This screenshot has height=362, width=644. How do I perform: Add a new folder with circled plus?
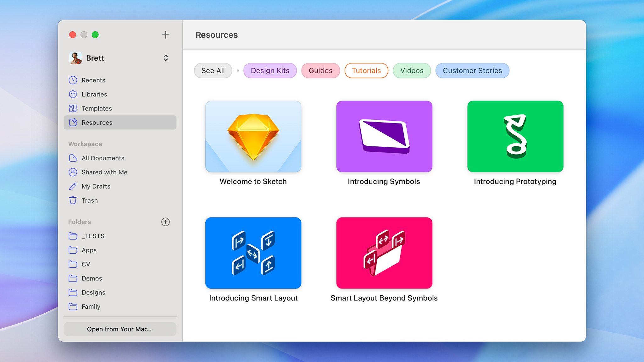tap(165, 222)
